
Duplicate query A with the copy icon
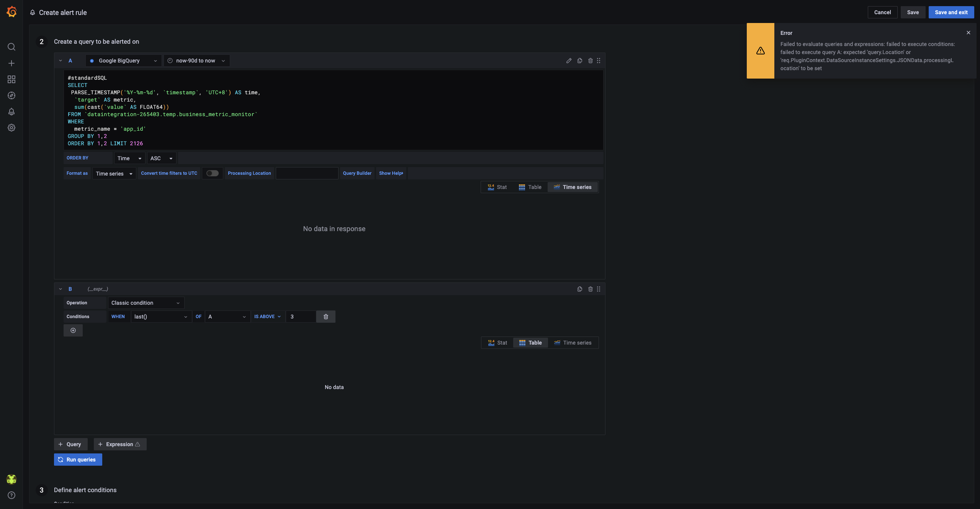579,61
